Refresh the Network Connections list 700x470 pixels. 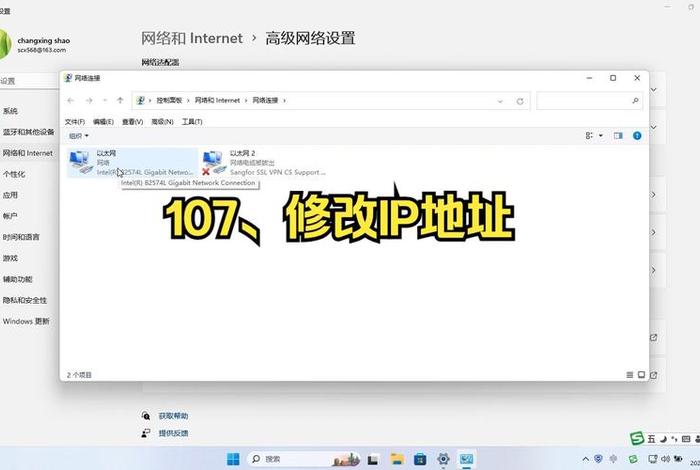click(520, 101)
